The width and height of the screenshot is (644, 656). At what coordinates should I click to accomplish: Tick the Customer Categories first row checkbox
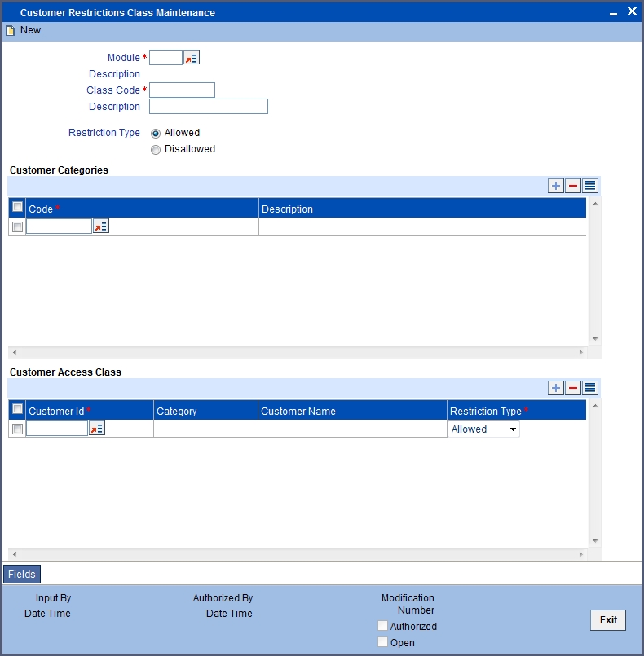[x=17, y=227]
